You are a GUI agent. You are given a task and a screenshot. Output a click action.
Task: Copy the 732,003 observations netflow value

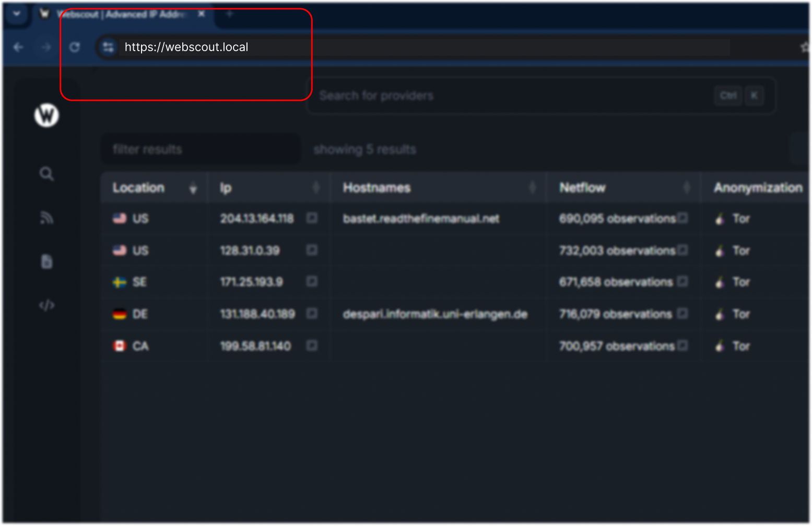click(x=682, y=250)
